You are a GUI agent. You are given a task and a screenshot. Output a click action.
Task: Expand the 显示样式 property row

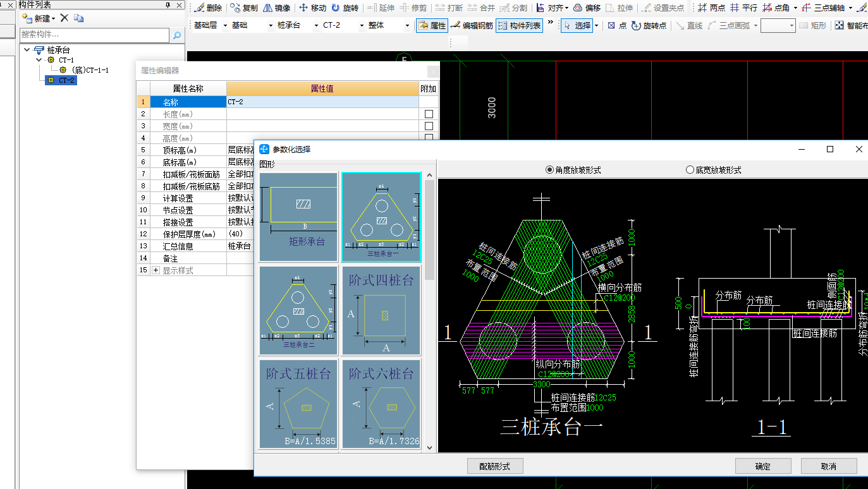point(156,270)
